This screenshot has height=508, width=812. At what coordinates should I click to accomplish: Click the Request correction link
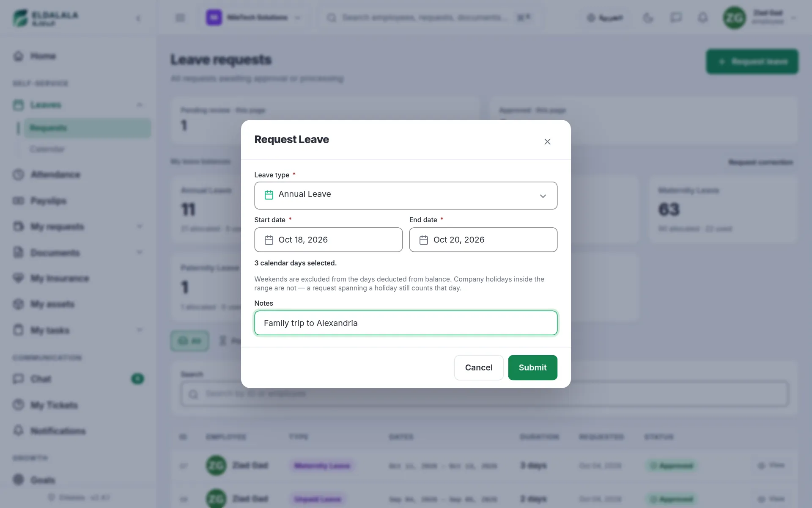click(760, 162)
